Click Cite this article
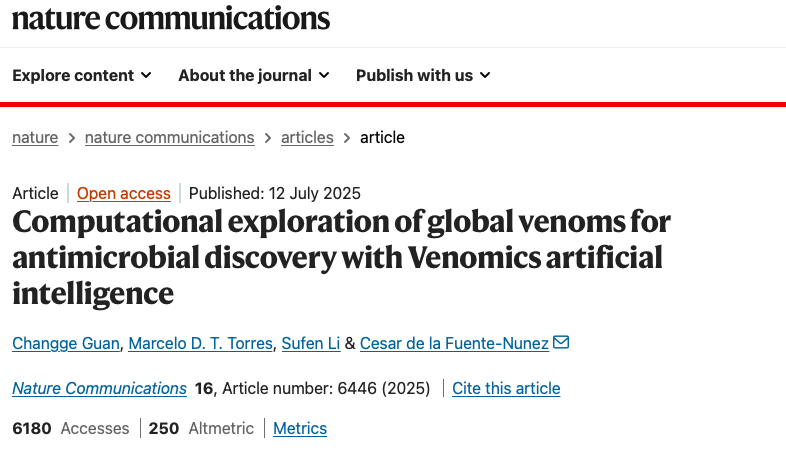 point(506,388)
